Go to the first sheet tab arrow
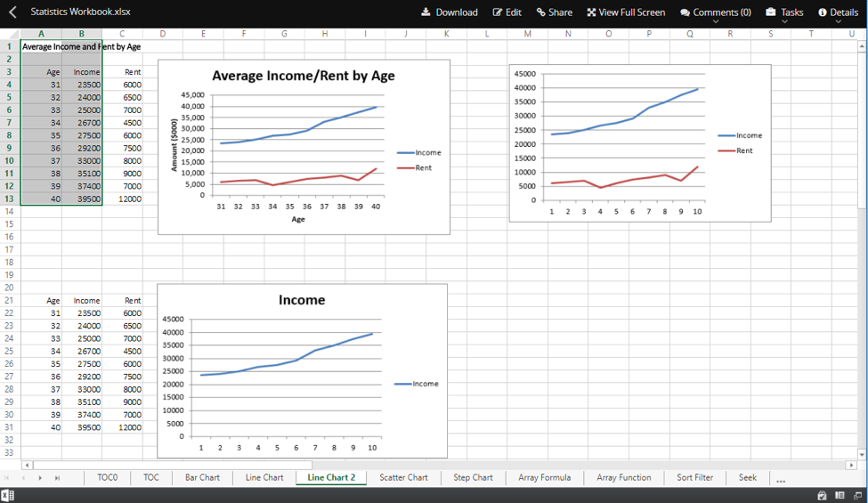 6,477
